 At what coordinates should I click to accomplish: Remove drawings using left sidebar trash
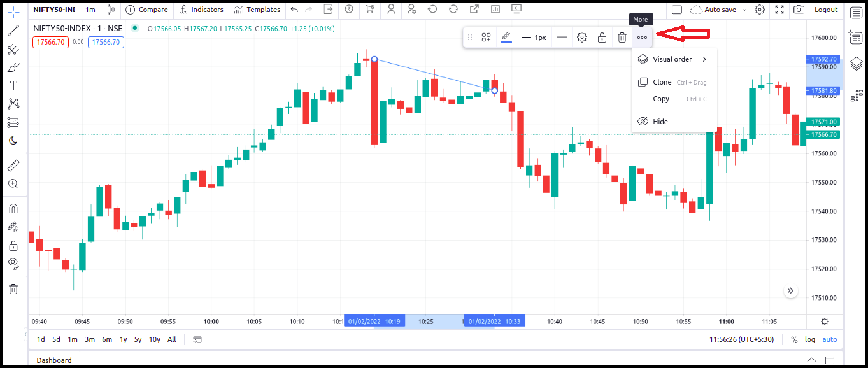coord(13,288)
